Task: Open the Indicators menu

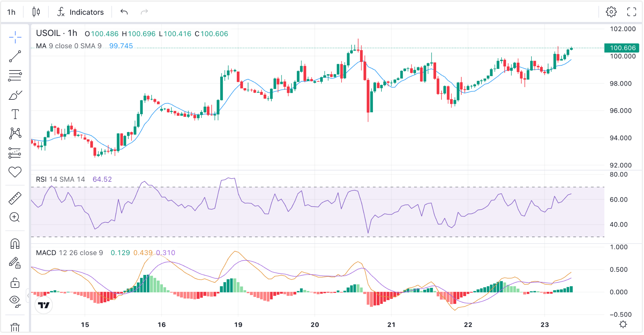Action: pyautogui.click(x=80, y=12)
